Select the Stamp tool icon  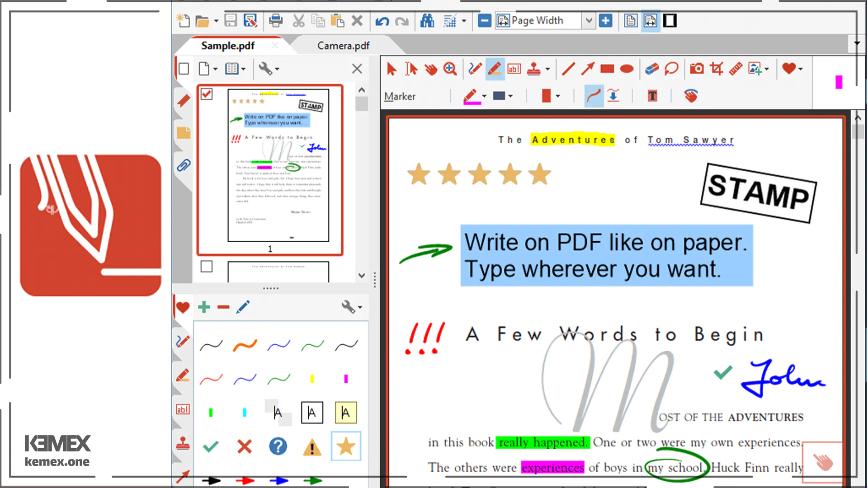tap(534, 69)
